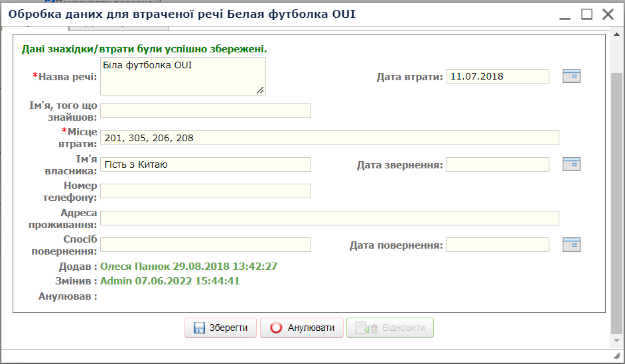Open calendar picker for Дата повернення
The height and width of the screenshot is (364, 625).
pos(571,245)
